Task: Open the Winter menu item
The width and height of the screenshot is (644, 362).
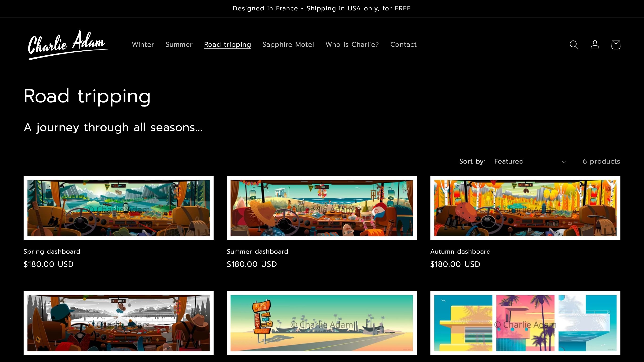Action: coord(143,45)
